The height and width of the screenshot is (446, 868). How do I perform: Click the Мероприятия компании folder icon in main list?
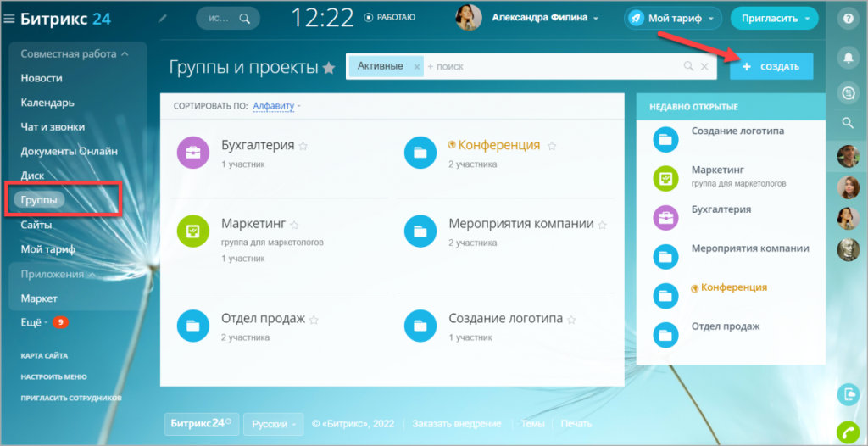420,230
